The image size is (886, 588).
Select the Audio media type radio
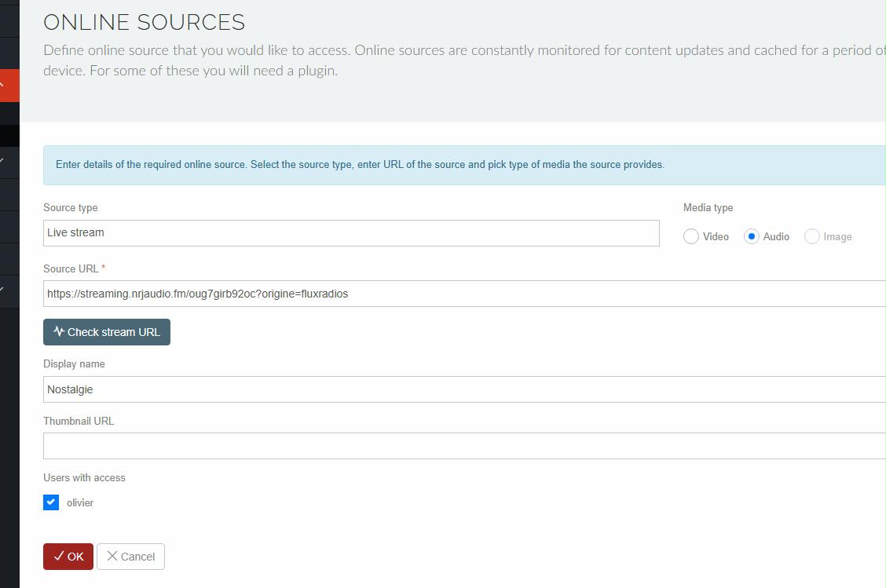(751, 236)
